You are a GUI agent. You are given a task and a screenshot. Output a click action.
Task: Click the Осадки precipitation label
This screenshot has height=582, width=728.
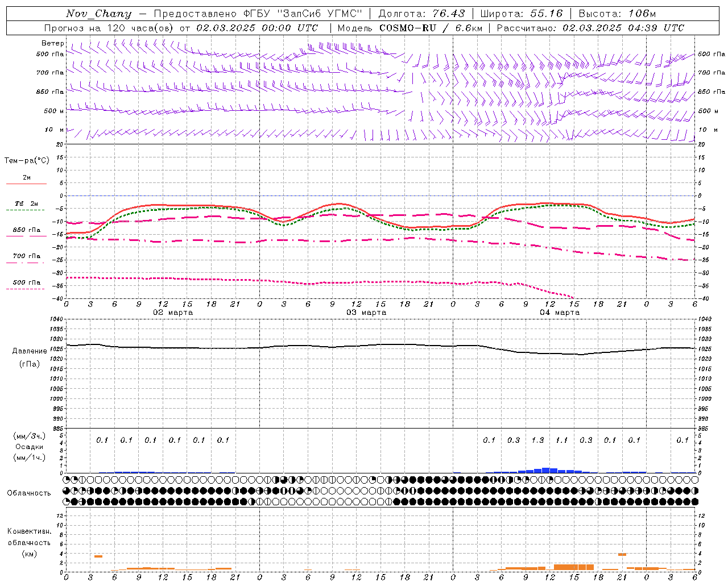pos(30,447)
